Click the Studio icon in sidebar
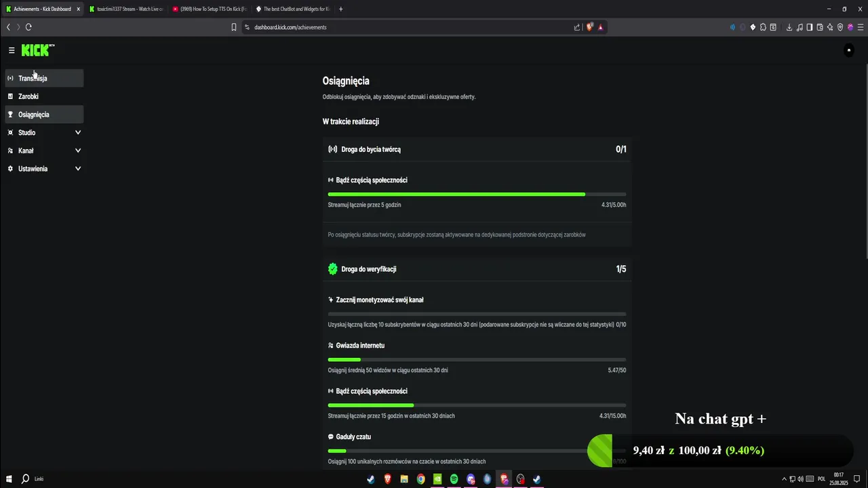 (x=10, y=133)
